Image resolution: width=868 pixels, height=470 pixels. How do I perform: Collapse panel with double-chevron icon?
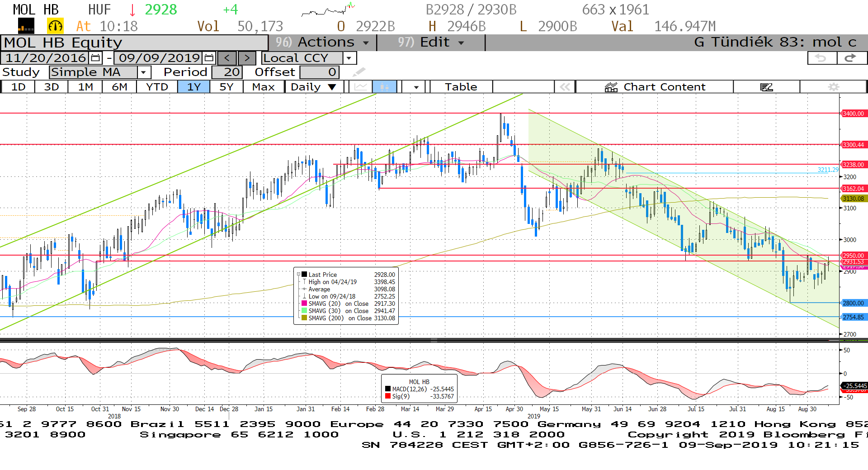(565, 87)
